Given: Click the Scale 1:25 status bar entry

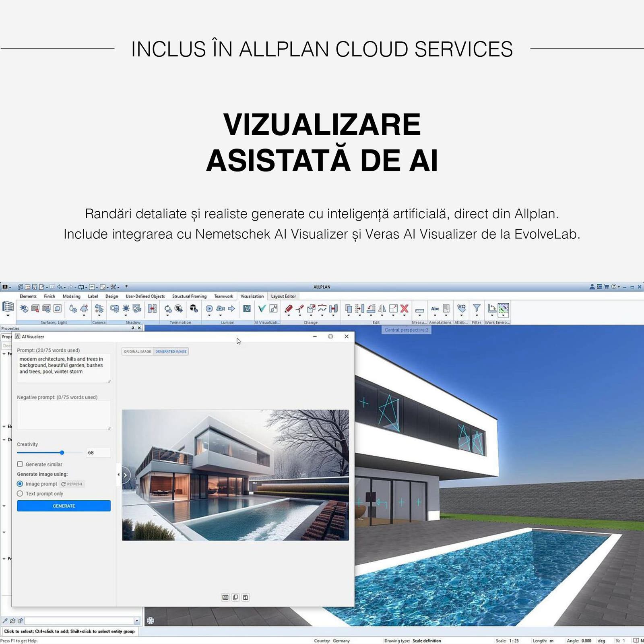Looking at the screenshot, I should [507, 641].
